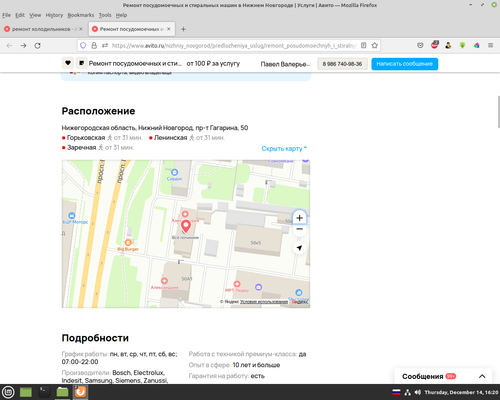This screenshot has width=500, height=400.
Task: Open the red adblock extension icon
Action: 434,45
